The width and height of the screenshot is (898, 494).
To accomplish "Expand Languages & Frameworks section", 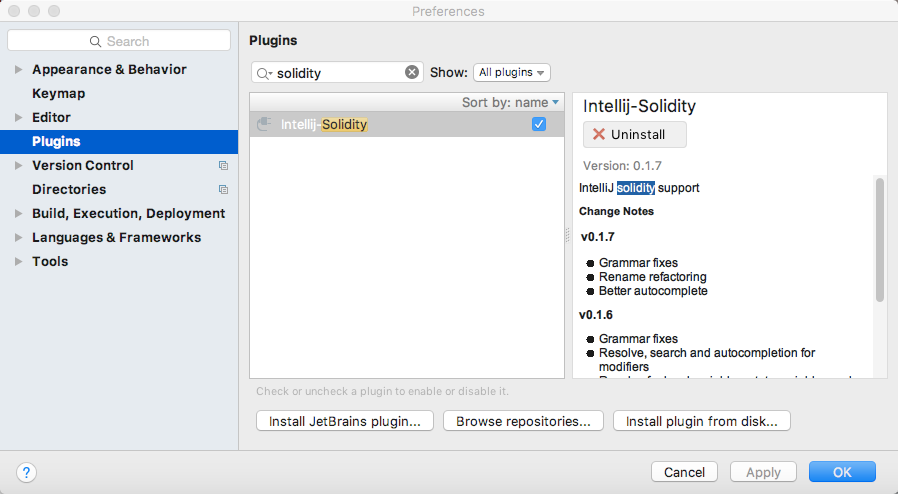I will pos(18,238).
